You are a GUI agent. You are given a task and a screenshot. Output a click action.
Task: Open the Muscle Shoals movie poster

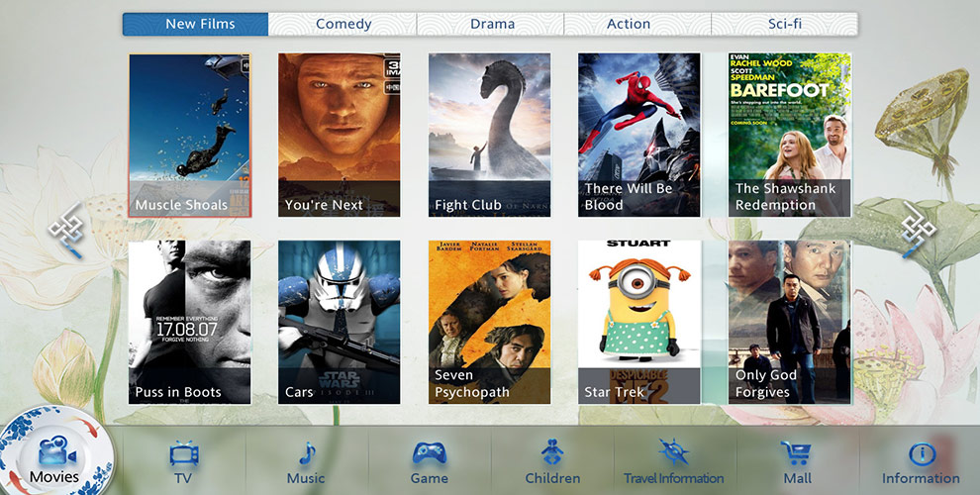[190, 135]
